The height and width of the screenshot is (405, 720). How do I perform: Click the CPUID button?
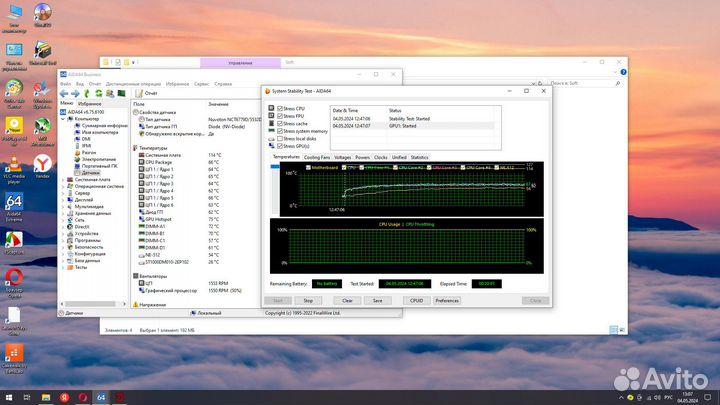point(416,300)
